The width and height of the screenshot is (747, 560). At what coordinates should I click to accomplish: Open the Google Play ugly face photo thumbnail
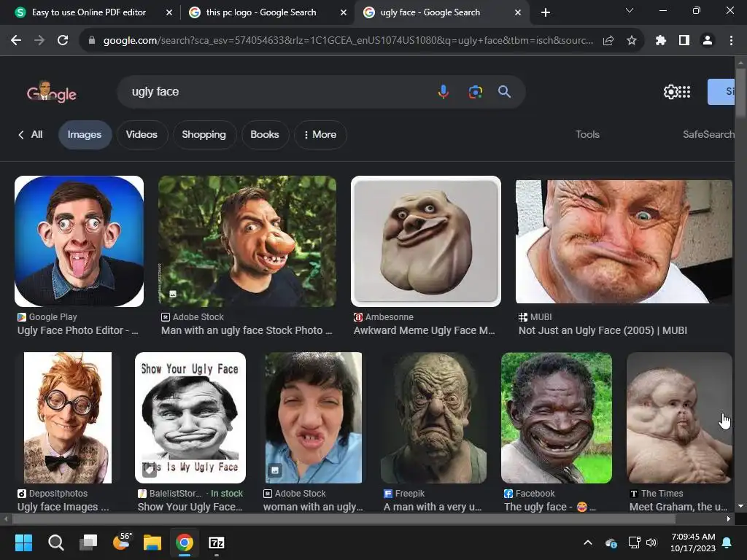pyautogui.click(x=79, y=241)
